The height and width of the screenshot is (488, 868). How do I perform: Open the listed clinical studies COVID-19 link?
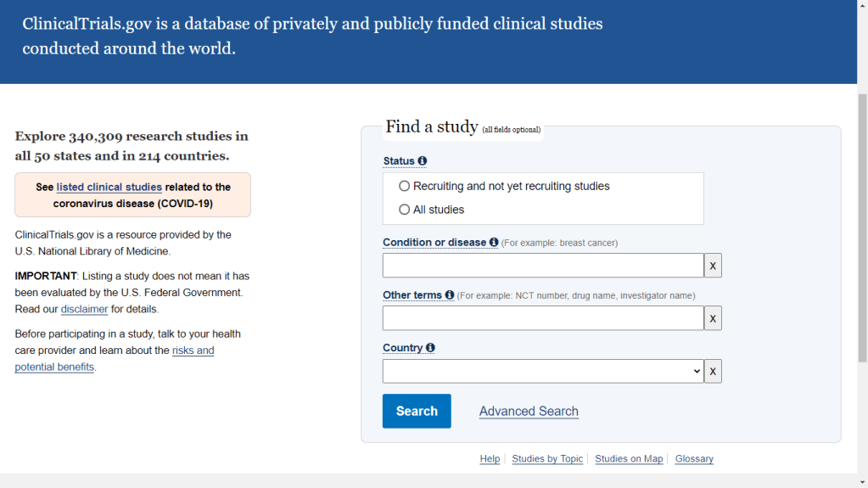tap(109, 188)
